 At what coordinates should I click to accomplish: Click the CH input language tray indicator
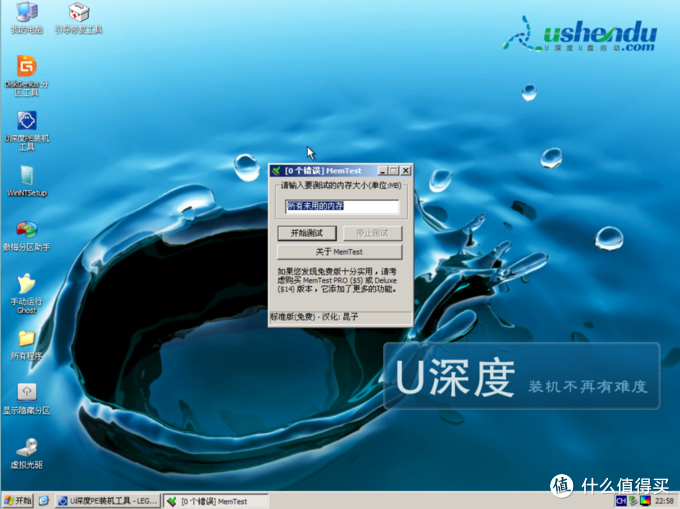pos(620,500)
